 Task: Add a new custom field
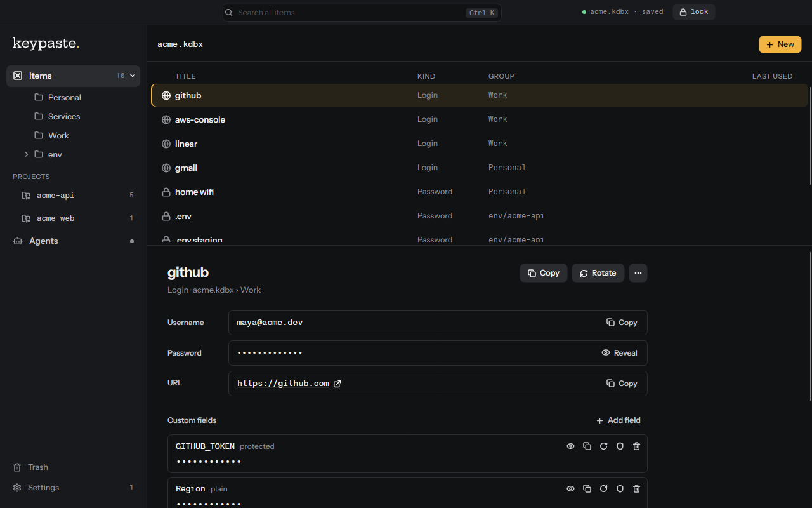[x=619, y=420]
